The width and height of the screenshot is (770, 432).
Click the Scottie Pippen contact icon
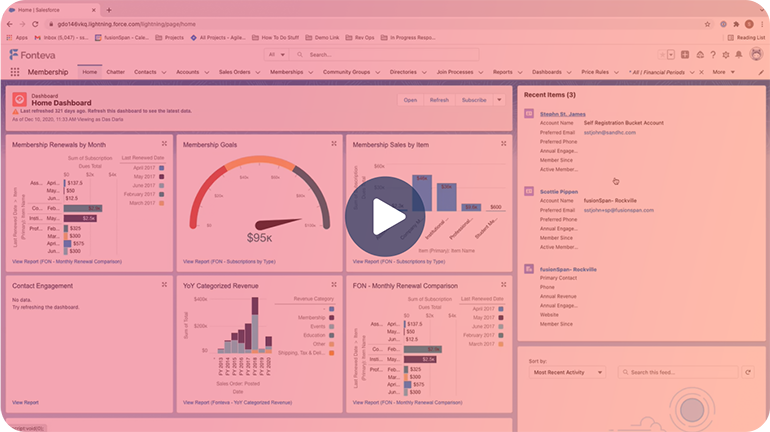pos(529,191)
